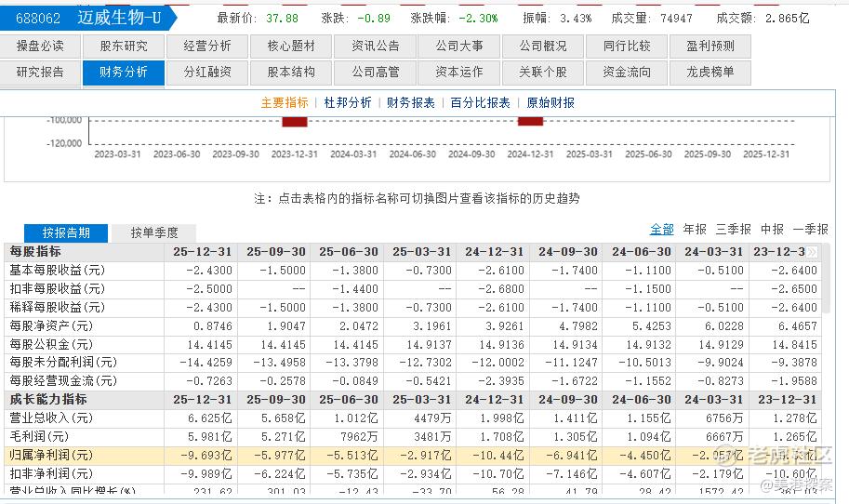Open the 公司高管 tab
849x504 pixels.
click(376, 72)
